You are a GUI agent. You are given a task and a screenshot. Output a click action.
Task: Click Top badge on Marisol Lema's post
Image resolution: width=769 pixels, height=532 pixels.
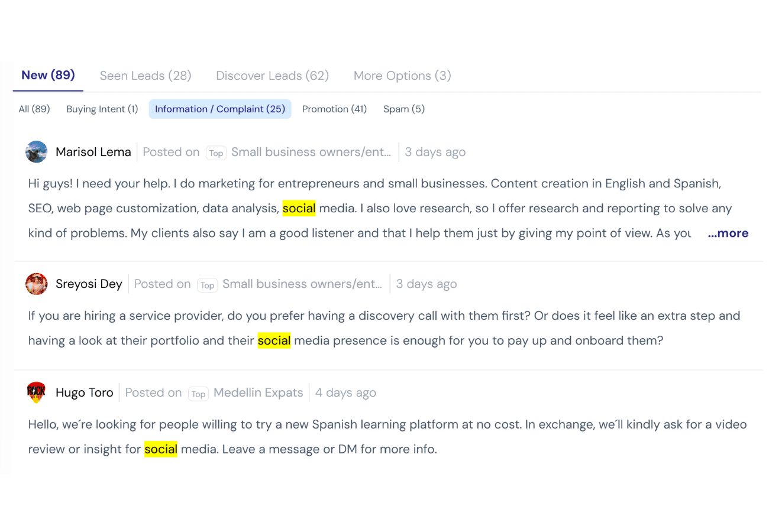pos(216,153)
